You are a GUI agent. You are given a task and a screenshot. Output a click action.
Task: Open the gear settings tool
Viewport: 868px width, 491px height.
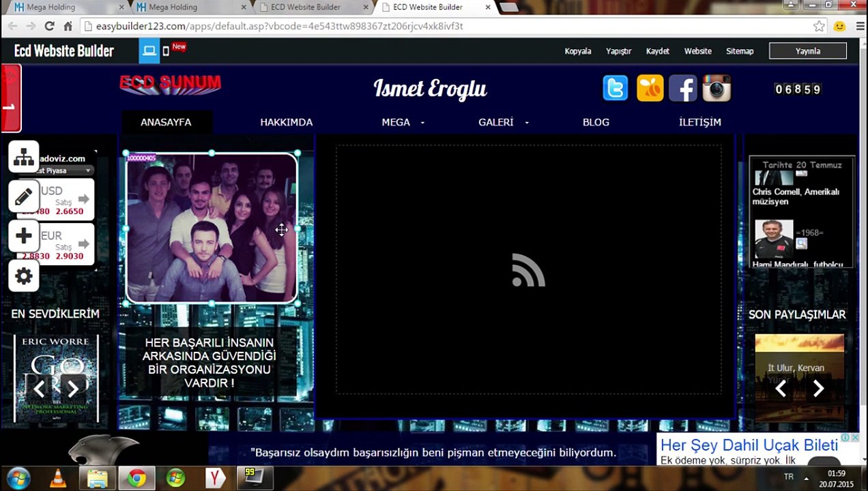click(24, 276)
